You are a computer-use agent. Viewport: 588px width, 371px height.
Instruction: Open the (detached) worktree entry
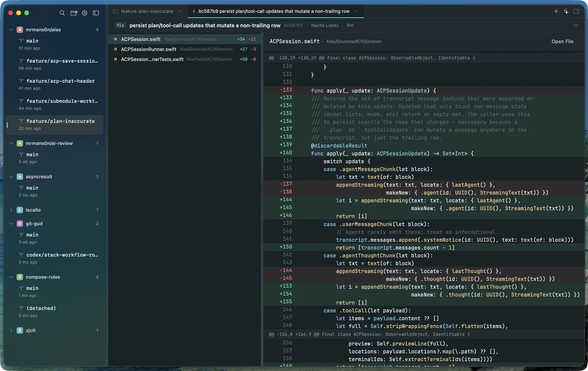(x=55, y=312)
